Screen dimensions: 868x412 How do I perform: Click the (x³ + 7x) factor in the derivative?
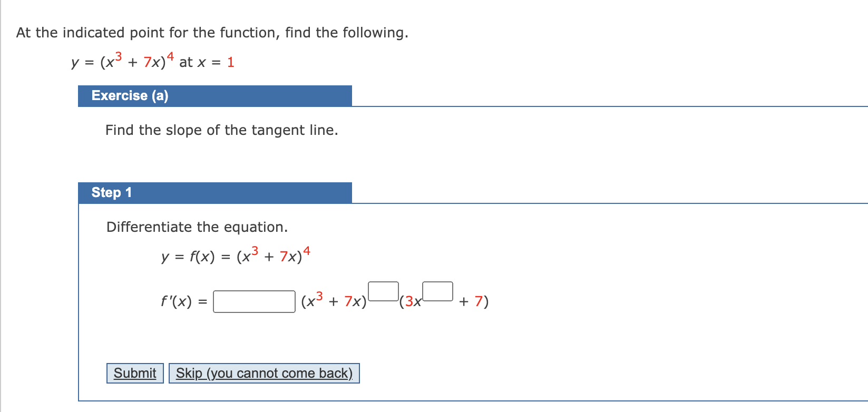coord(334,301)
